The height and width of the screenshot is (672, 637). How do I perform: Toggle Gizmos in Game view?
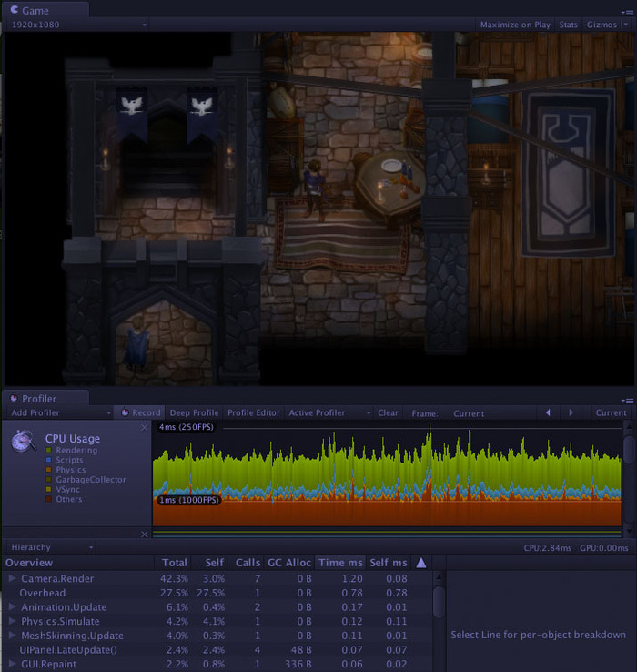[x=602, y=25]
